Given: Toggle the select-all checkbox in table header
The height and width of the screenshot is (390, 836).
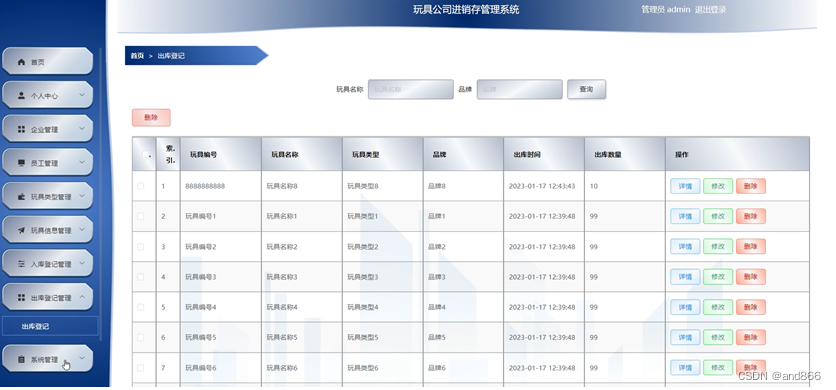Looking at the screenshot, I should (145, 154).
